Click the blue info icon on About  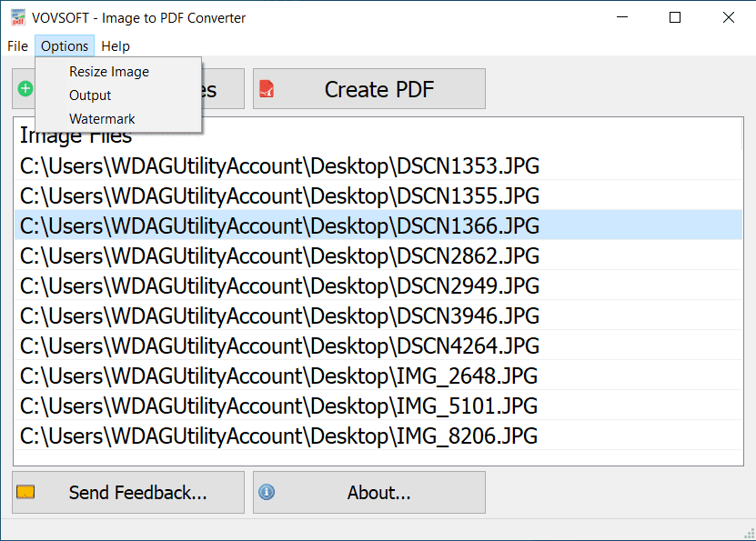tap(267, 493)
